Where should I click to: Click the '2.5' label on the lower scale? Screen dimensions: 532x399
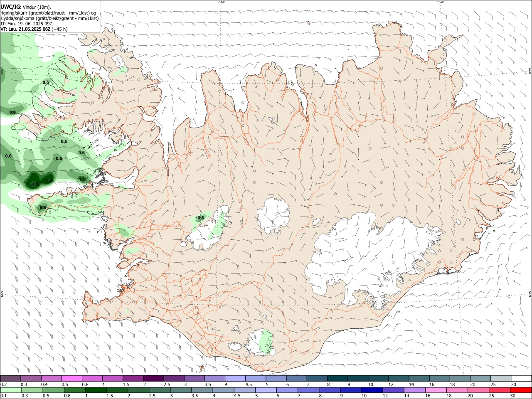151,396
